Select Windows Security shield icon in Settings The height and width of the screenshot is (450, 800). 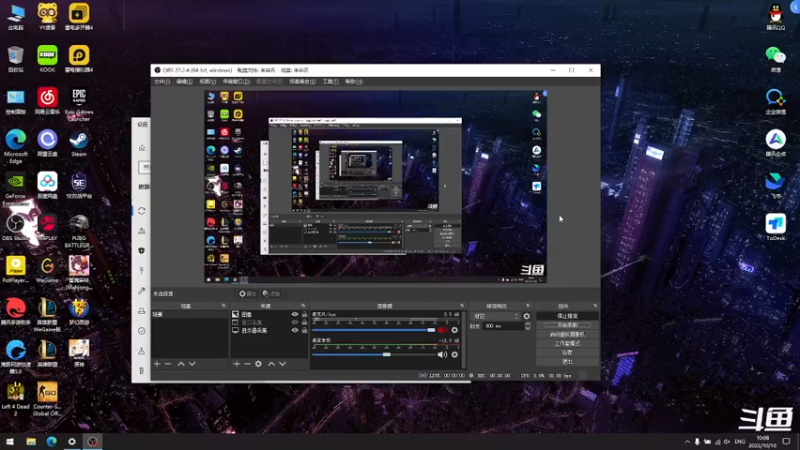[142, 251]
